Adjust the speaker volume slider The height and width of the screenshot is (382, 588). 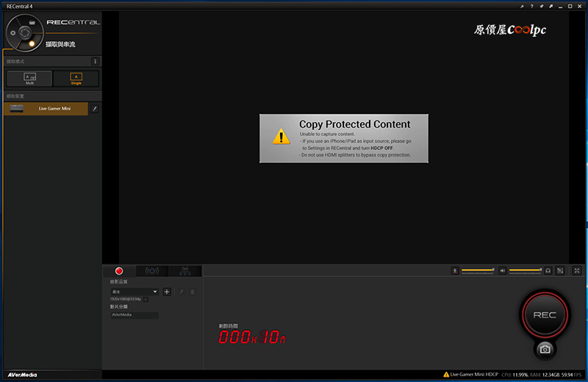526,270
